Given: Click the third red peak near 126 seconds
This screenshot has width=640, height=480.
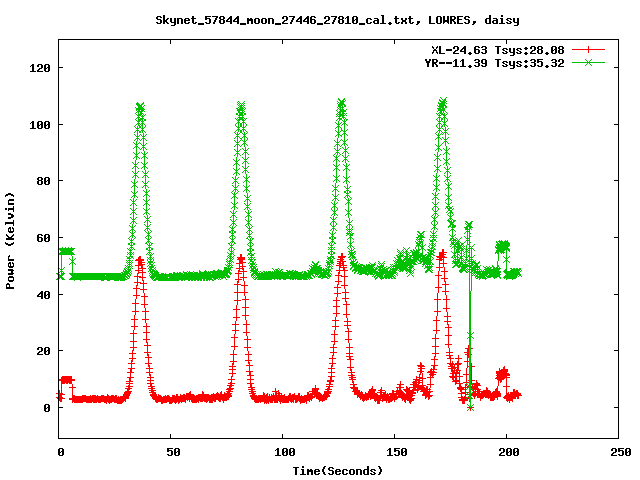Looking at the screenshot, I should tap(341, 259).
